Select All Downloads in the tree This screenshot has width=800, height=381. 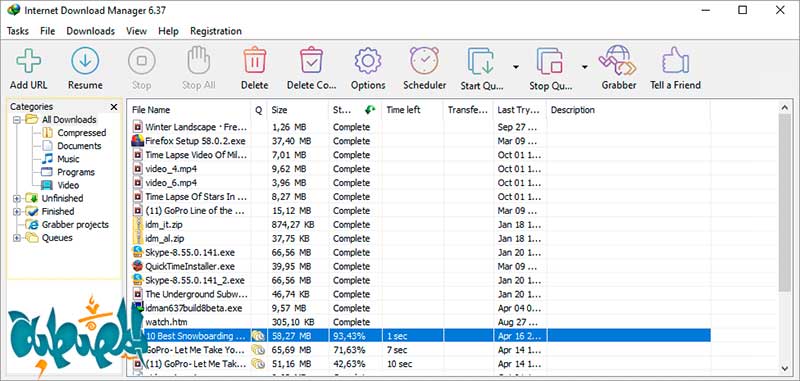(x=69, y=120)
